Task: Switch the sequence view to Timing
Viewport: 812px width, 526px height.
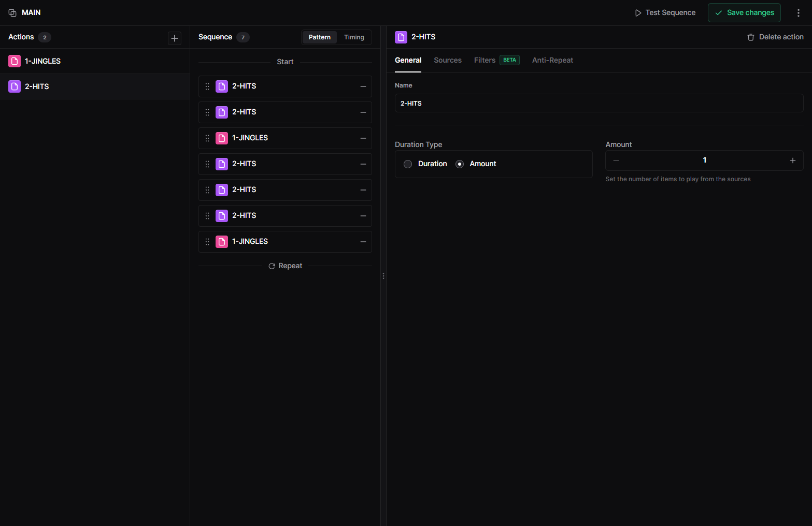Action: 354,37
